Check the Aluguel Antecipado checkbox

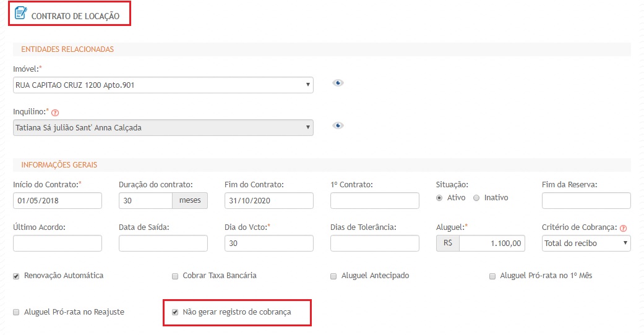tap(334, 276)
